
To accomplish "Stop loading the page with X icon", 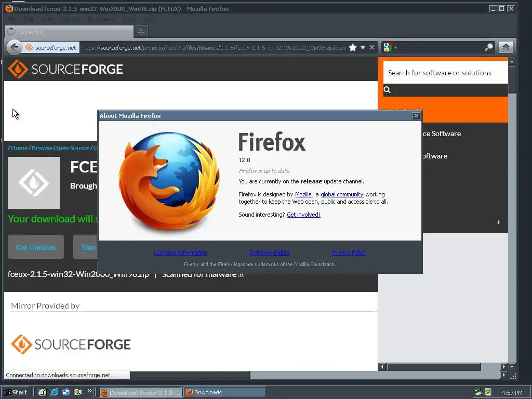I will tap(372, 47).
